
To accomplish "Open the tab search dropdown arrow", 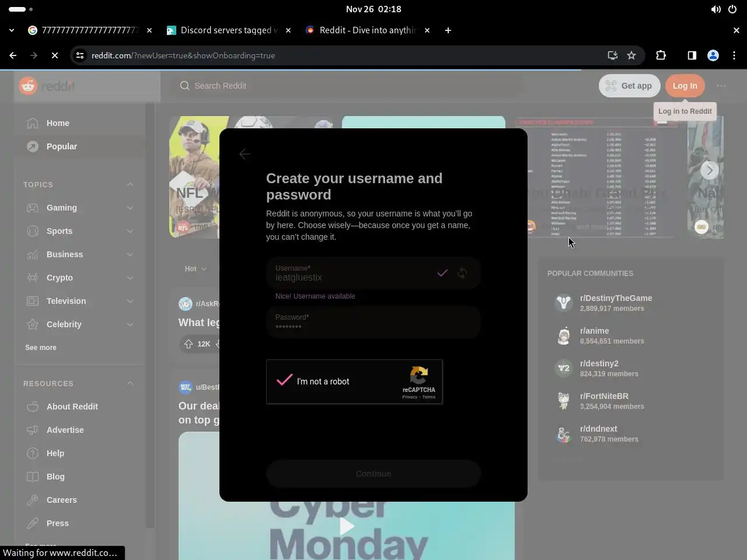I will pos(12,30).
